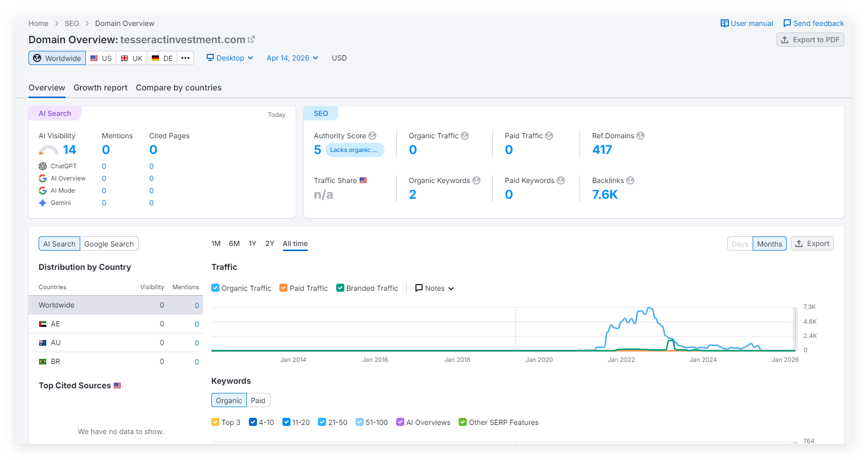
Task: Select the Overview tab
Action: [47, 87]
